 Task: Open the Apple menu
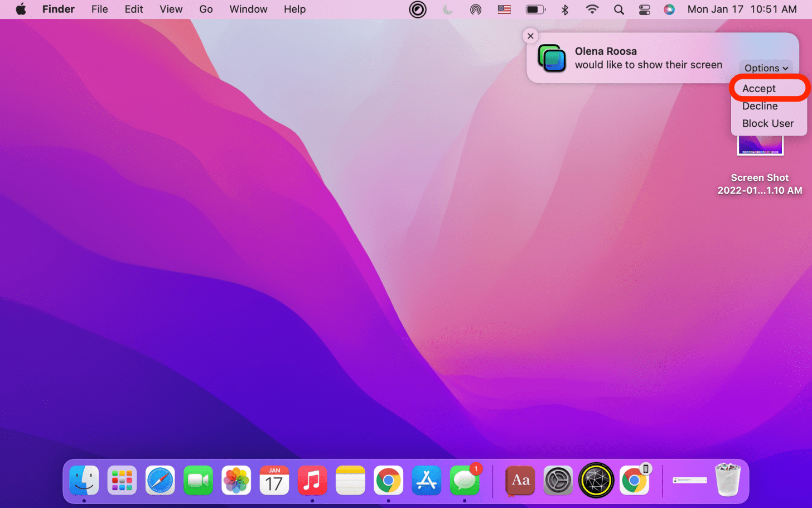pos(21,9)
